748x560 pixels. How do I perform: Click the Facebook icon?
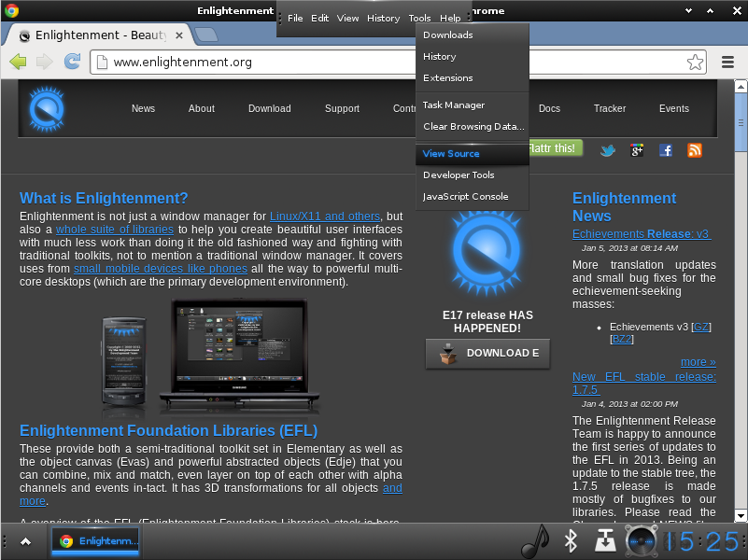click(x=666, y=149)
